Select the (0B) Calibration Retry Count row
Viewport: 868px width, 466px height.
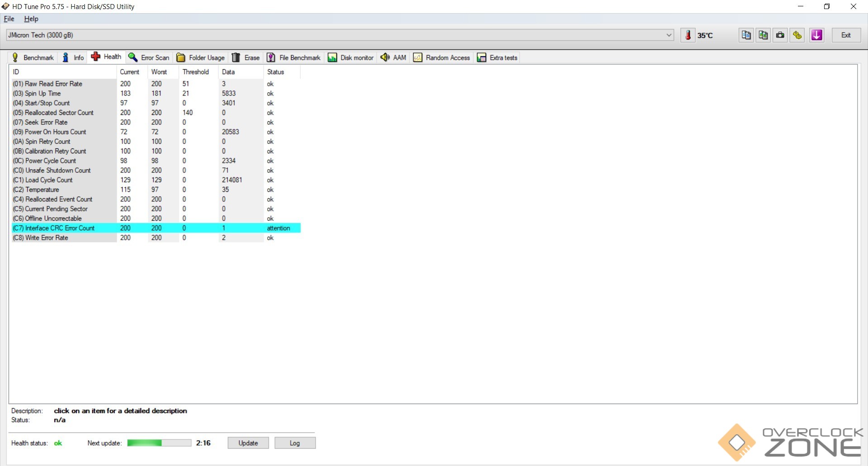[x=156, y=151]
